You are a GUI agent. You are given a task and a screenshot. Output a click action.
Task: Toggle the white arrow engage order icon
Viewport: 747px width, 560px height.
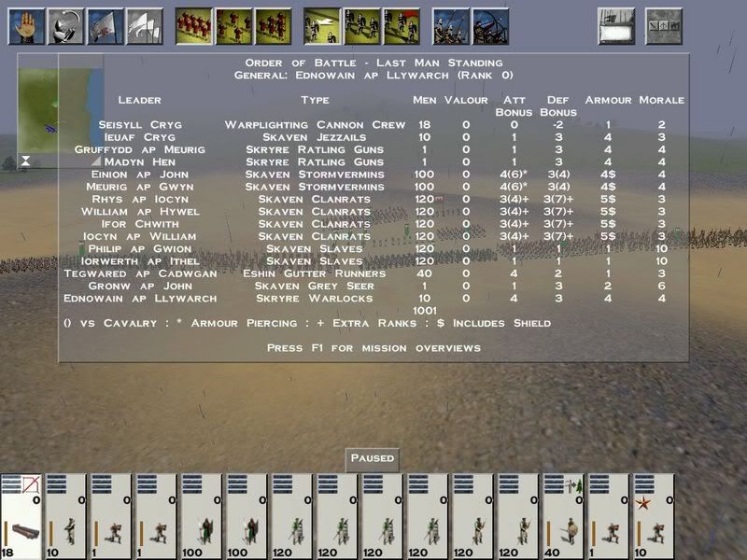[322, 27]
